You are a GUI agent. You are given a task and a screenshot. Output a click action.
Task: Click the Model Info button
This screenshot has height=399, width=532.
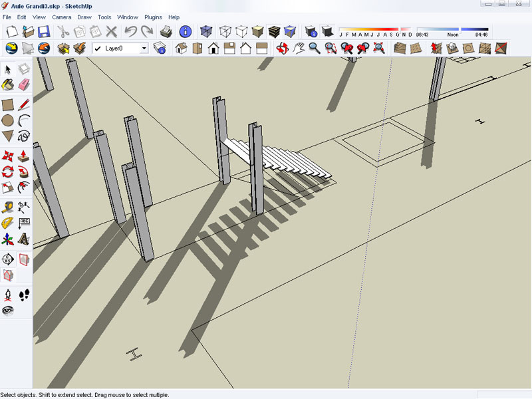tap(186, 31)
